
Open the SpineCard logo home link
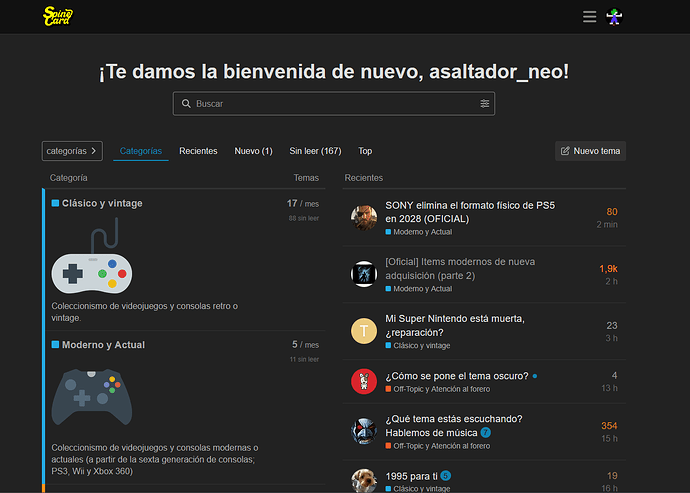[x=58, y=16]
